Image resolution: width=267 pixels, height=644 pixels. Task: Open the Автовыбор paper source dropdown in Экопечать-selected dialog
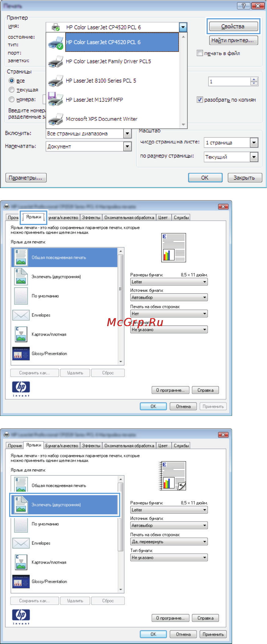pyautogui.click(x=169, y=526)
